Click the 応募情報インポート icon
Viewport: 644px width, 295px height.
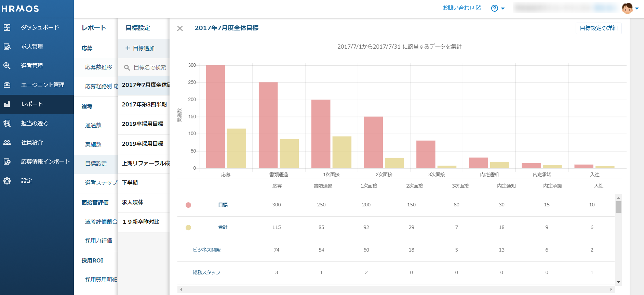tap(7, 162)
